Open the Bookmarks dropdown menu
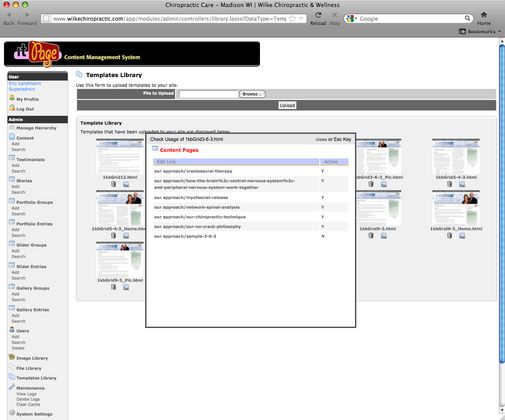 tap(480, 31)
